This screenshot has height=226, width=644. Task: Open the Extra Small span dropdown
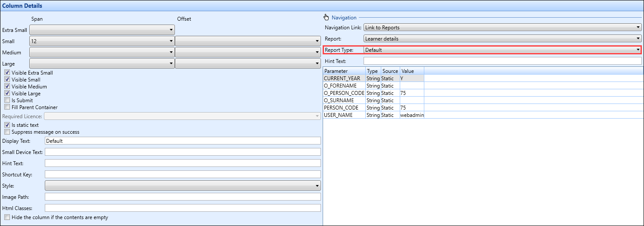102,30
